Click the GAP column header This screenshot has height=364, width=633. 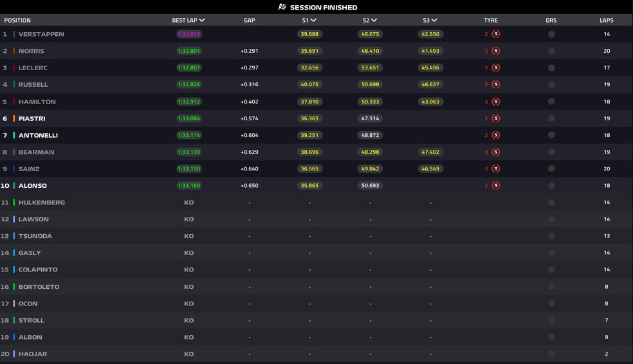(250, 20)
